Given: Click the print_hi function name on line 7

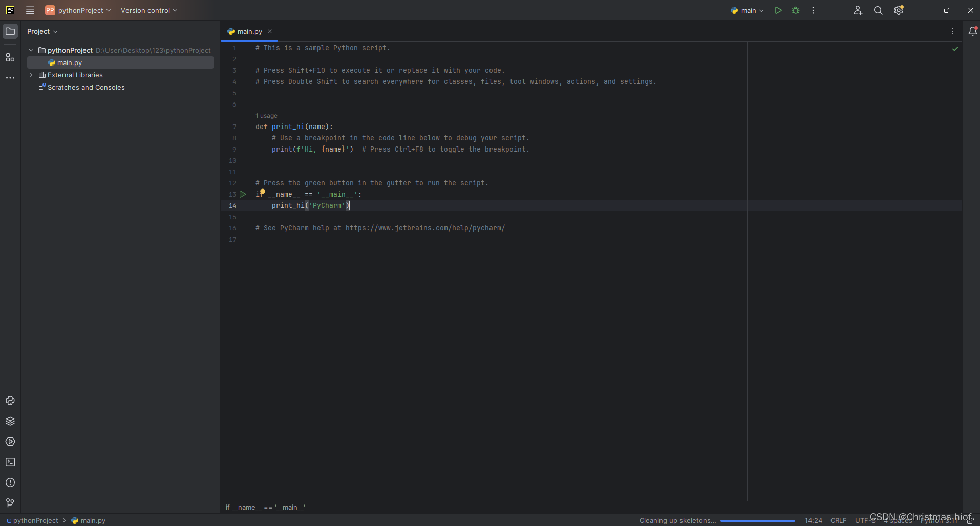Looking at the screenshot, I should pyautogui.click(x=288, y=127).
